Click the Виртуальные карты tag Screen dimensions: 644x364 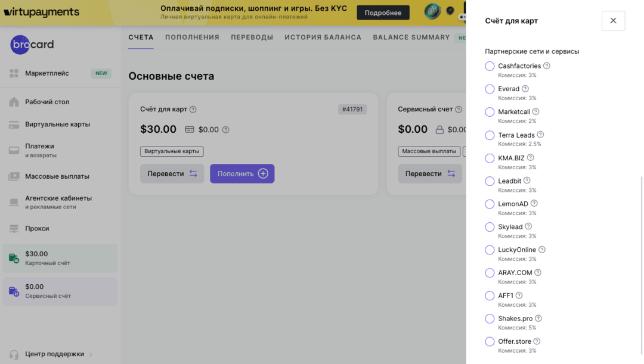point(172,151)
